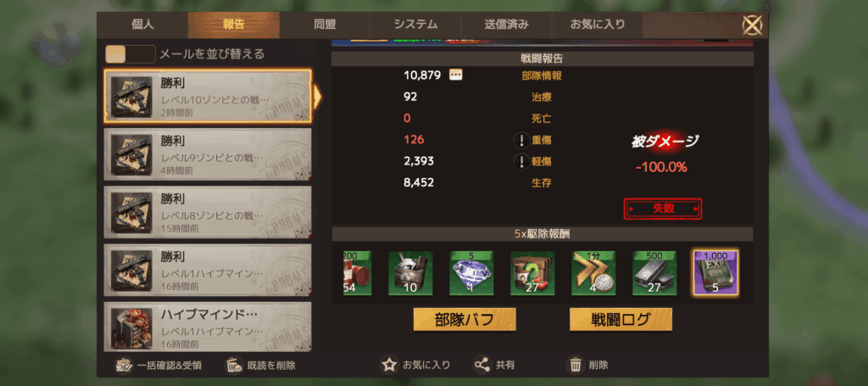This screenshot has width=868, height=386.
Task: Open the 部隊バフ button
Action: (x=465, y=320)
